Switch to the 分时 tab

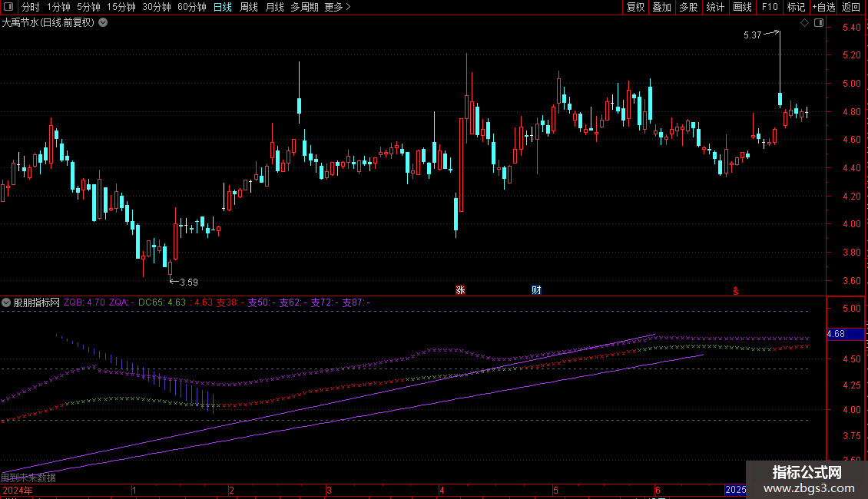point(31,7)
